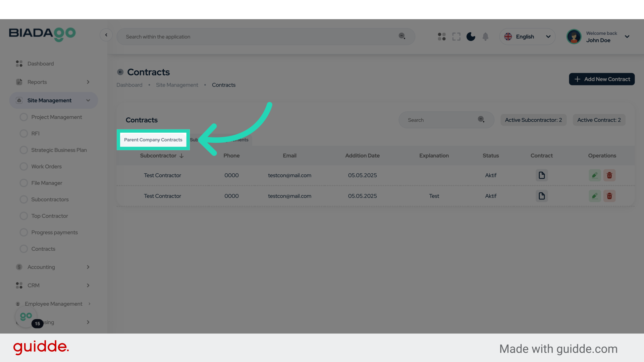The image size is (644, 362).
Task: Enter fullscreen using the expand icon
Action: pos(456,37)
